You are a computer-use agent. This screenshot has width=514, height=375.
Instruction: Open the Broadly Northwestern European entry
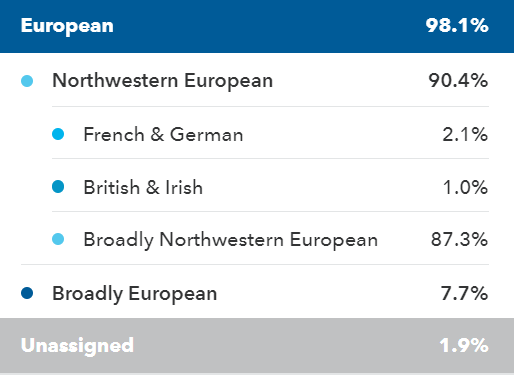(x=270, y=239)
